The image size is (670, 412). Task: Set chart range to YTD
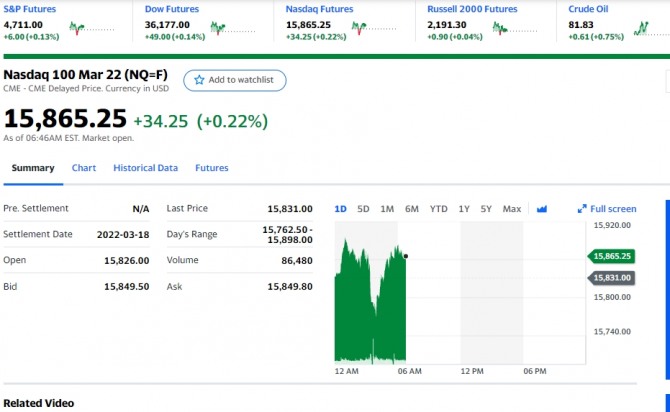tap(438, 209)
